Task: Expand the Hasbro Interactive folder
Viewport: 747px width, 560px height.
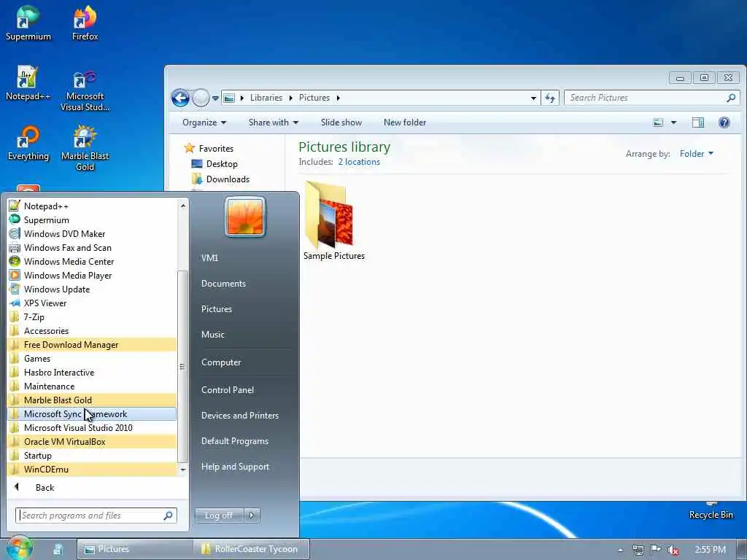Action: [92, 372]
